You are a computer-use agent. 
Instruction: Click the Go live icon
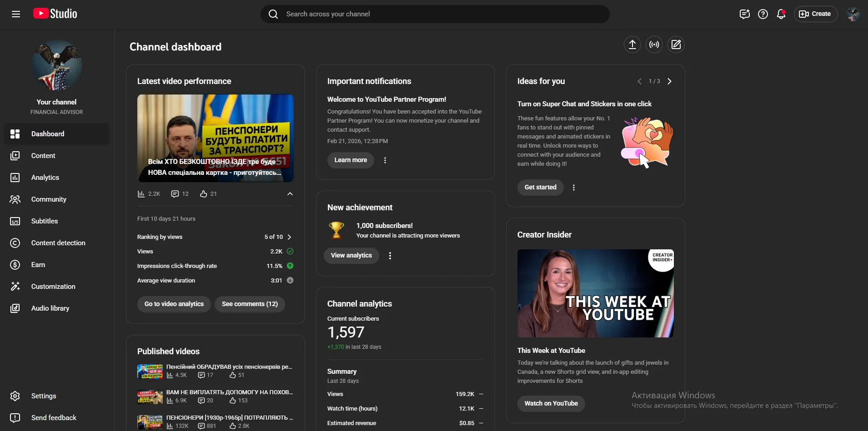(x=654, y=45)
